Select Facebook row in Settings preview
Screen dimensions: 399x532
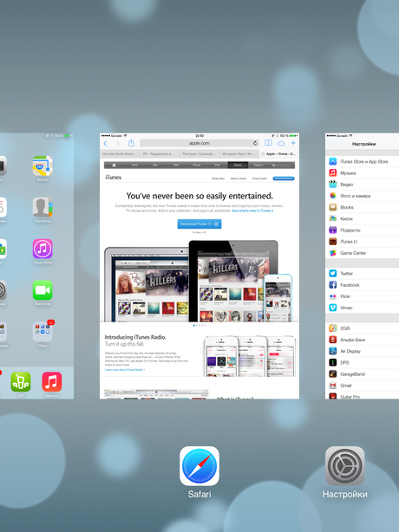[x=362, y=285]
